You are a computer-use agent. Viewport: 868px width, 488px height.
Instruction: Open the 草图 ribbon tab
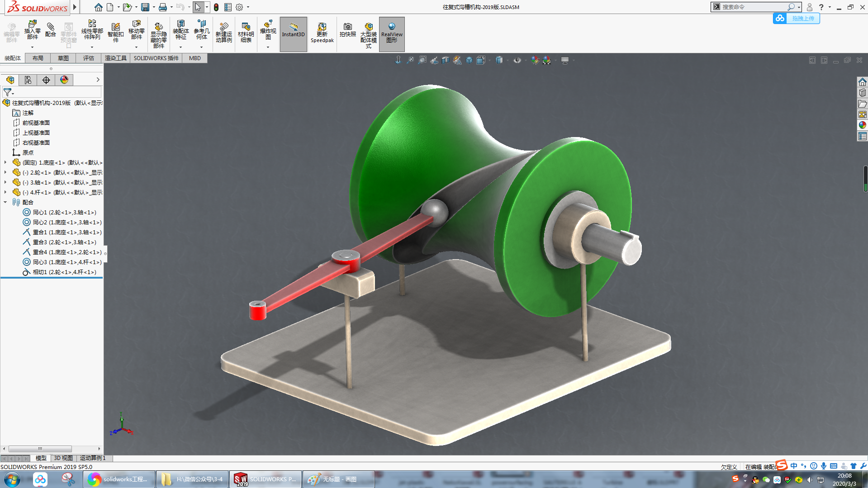coord(63,58)
